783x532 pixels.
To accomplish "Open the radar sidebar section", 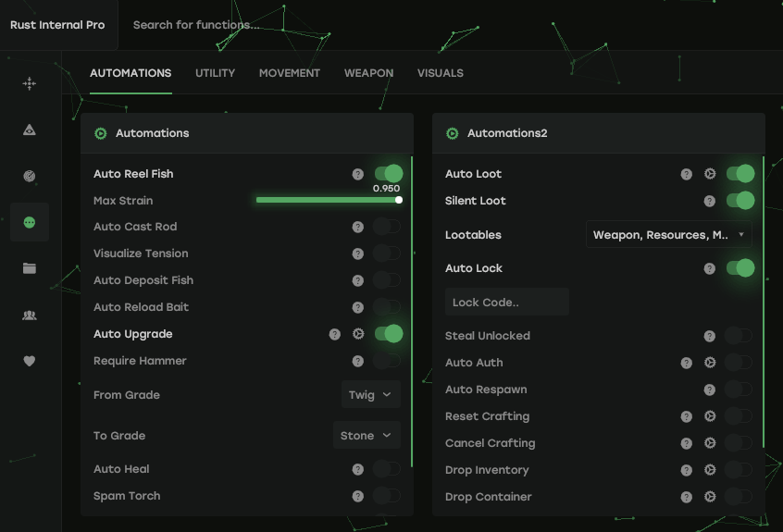I will (x=30, y=176).
